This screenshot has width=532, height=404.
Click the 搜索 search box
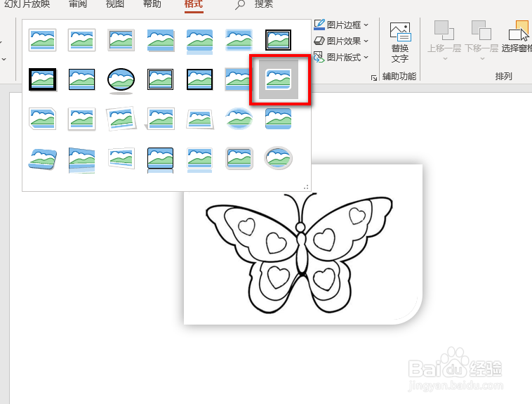coord(255,4)
